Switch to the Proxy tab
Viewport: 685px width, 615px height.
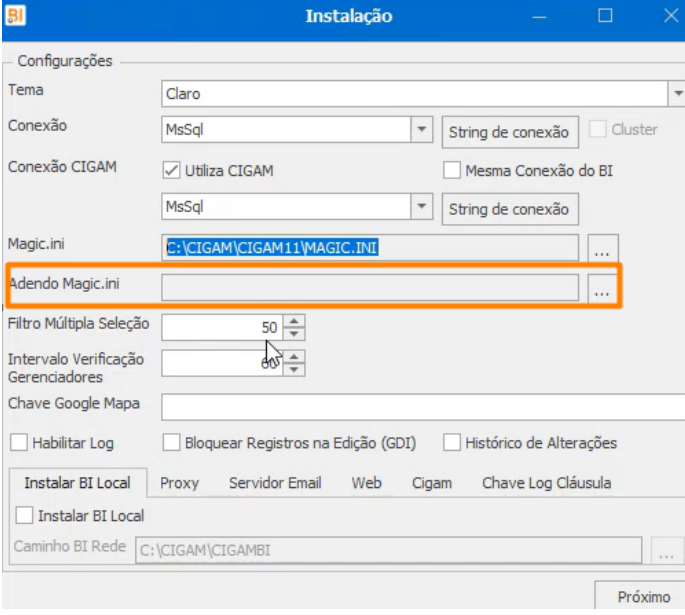[x=179, y=483]
